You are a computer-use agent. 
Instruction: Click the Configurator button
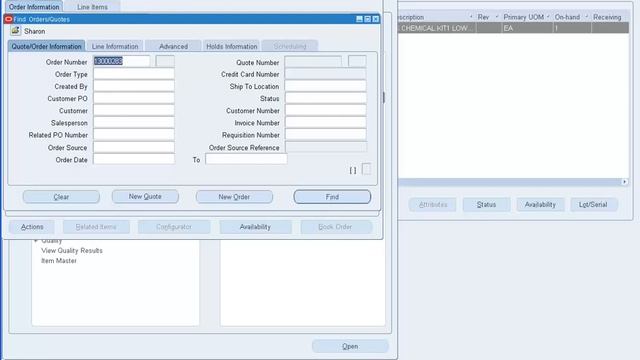(174, 227)
